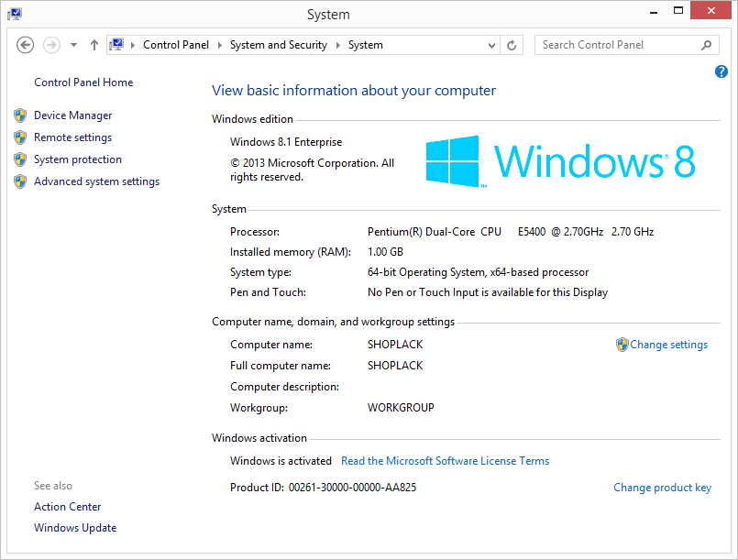738x560 pixels.
Task: Click the Windows is activated status text
Action: (281, 461)
